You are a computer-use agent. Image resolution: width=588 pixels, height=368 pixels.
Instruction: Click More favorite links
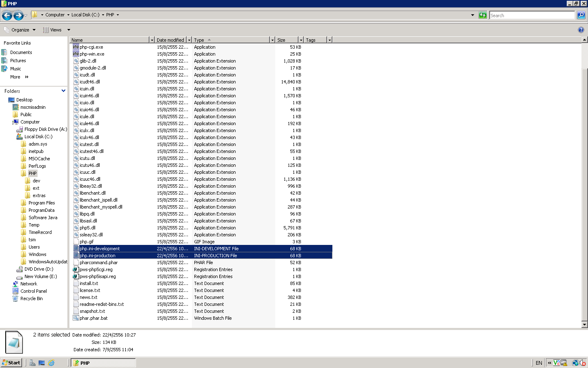(x=19, y=77)
